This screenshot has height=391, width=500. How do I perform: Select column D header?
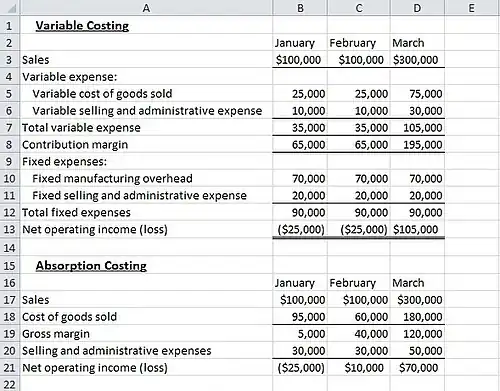[417, 7]
